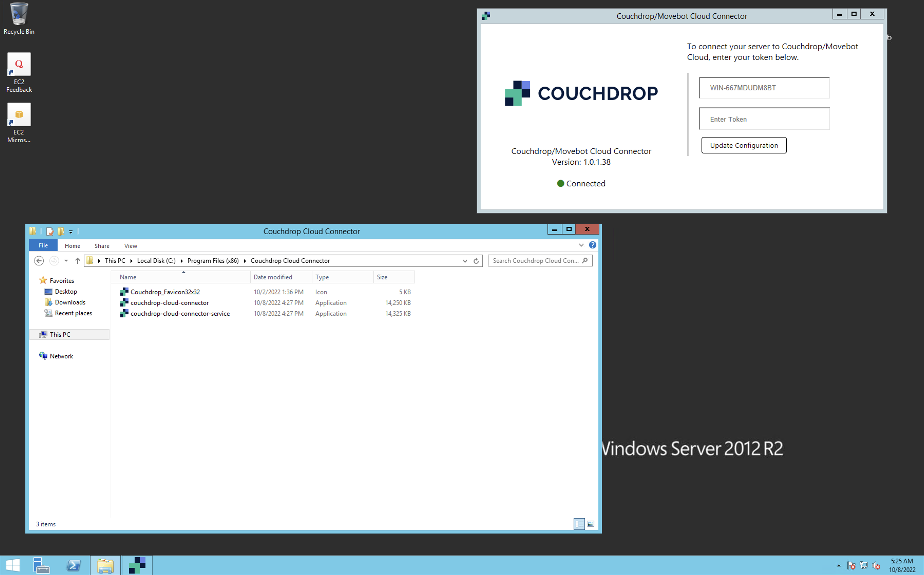Sort files by Size column header
The height and width of the screenshot is (575, 924).
pos(394,277)
